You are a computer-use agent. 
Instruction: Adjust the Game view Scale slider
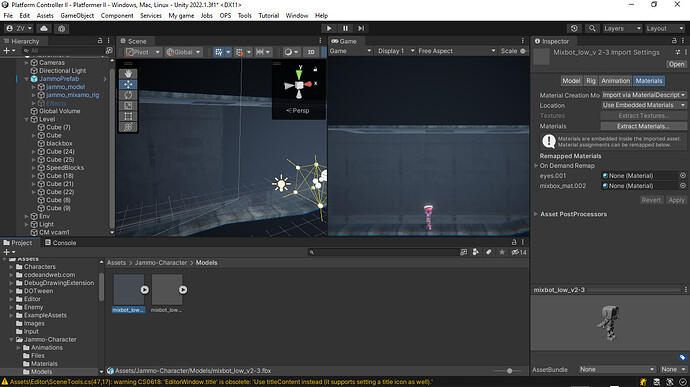524,51
